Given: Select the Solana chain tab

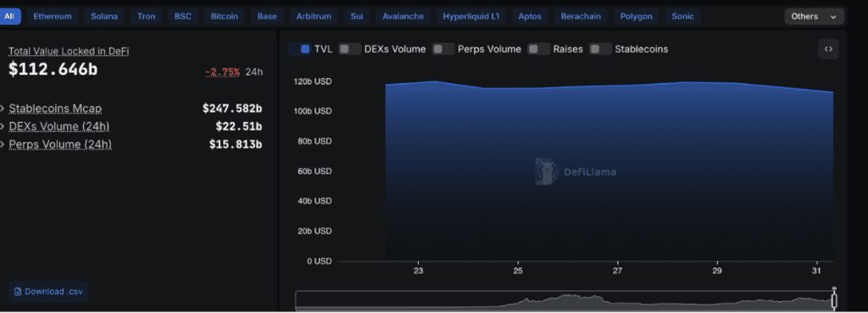Looking at the screenshot, I should [x=104, y=16].
